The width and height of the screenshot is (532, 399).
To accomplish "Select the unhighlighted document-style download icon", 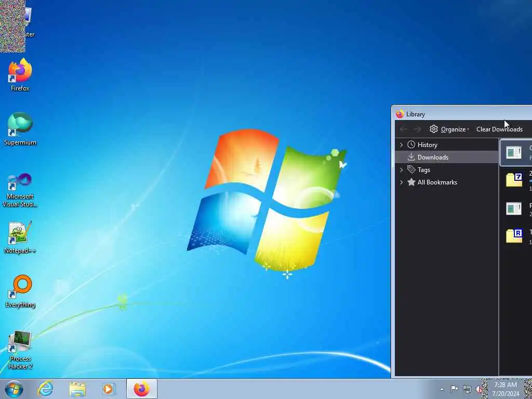I will coord(514,208).
